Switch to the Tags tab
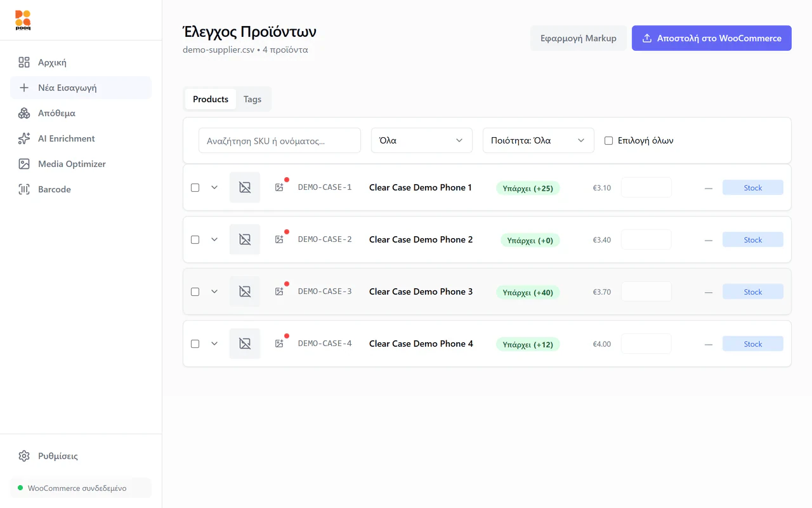Viewport: 812px width, 508px height. tap(252, 99)
